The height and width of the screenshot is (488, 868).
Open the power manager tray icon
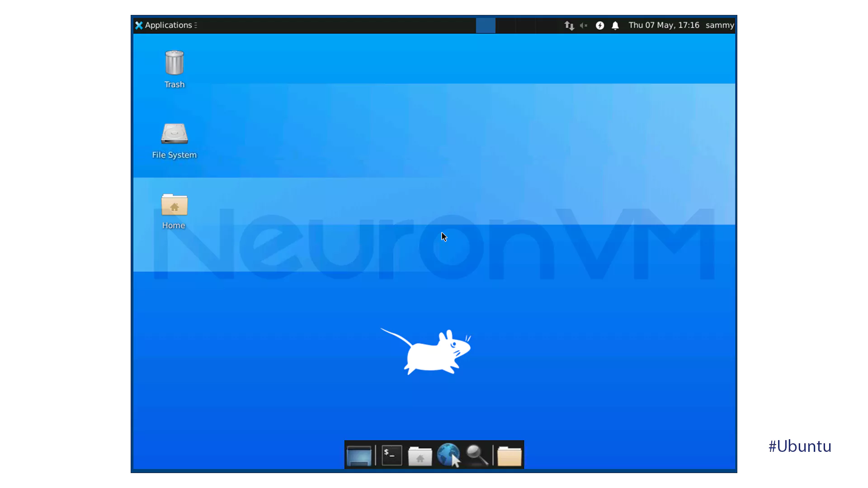click(600, 25)
